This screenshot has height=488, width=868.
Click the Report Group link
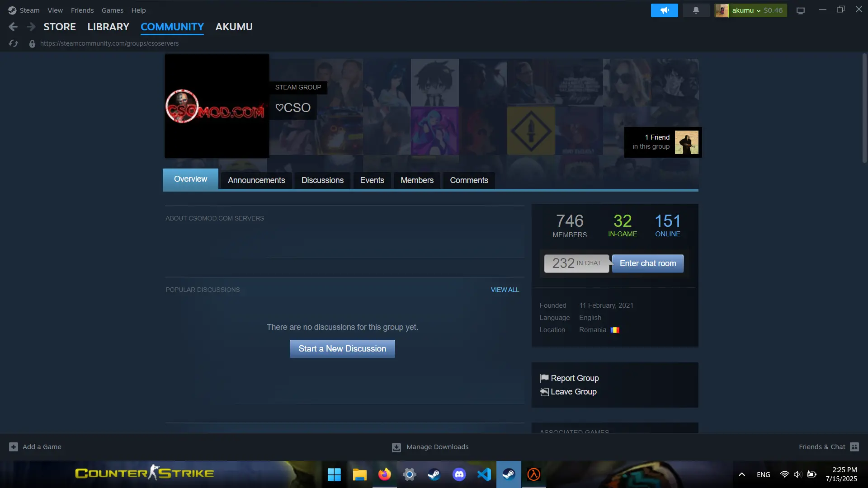(575, 378)
